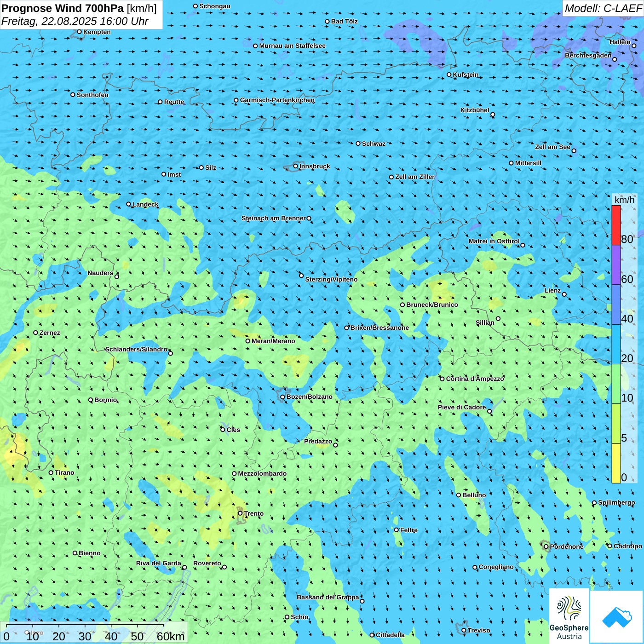The image size is (644, 644).
Task: Click the 'km/h' legend heading
Action: point(624,200)
